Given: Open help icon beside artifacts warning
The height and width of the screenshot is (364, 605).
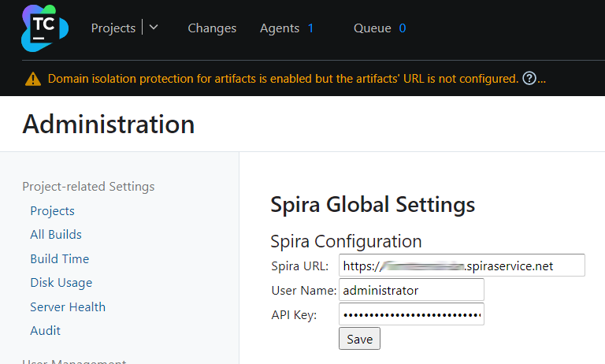Looking at the screenshot, I should [529, 78].
